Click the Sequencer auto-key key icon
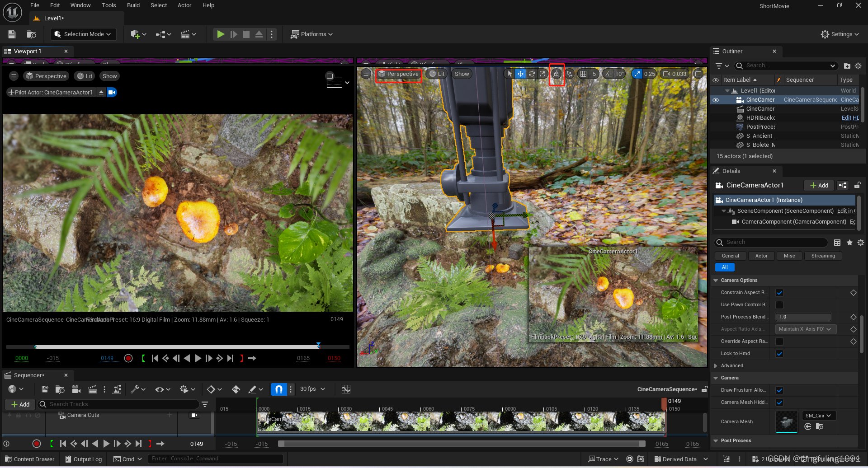This screenshot has width=868, height=468. click(x=236, y=389)
